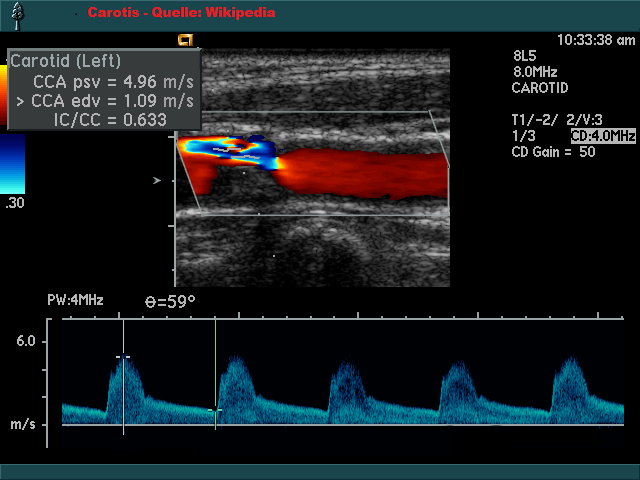Click the red-yellow color scale bar

3,95
